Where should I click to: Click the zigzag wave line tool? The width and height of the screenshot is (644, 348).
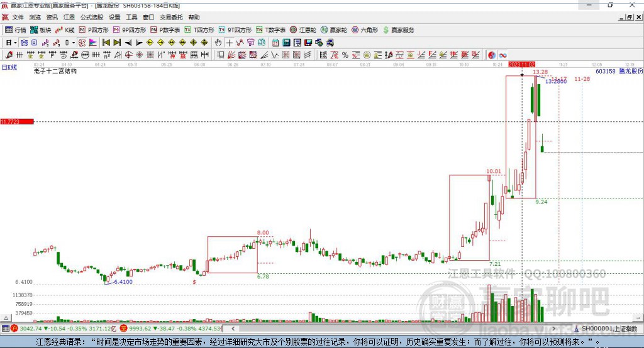tap(275, 55)
